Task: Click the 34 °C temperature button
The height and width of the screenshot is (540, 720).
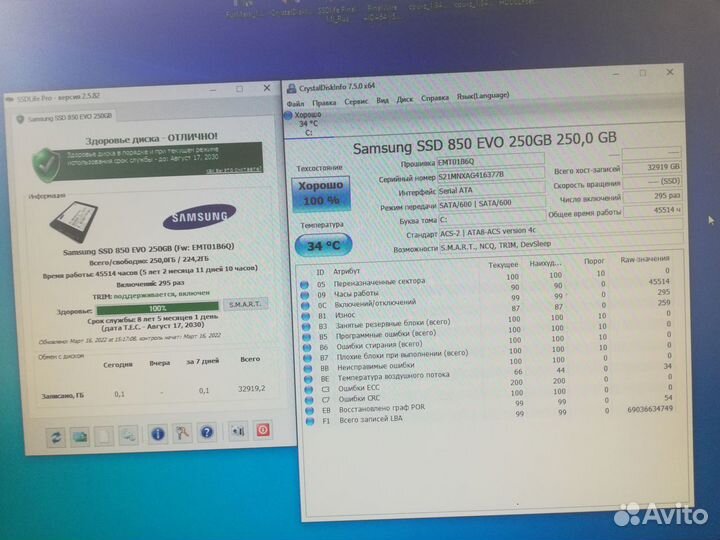Action: coord(323,246)
